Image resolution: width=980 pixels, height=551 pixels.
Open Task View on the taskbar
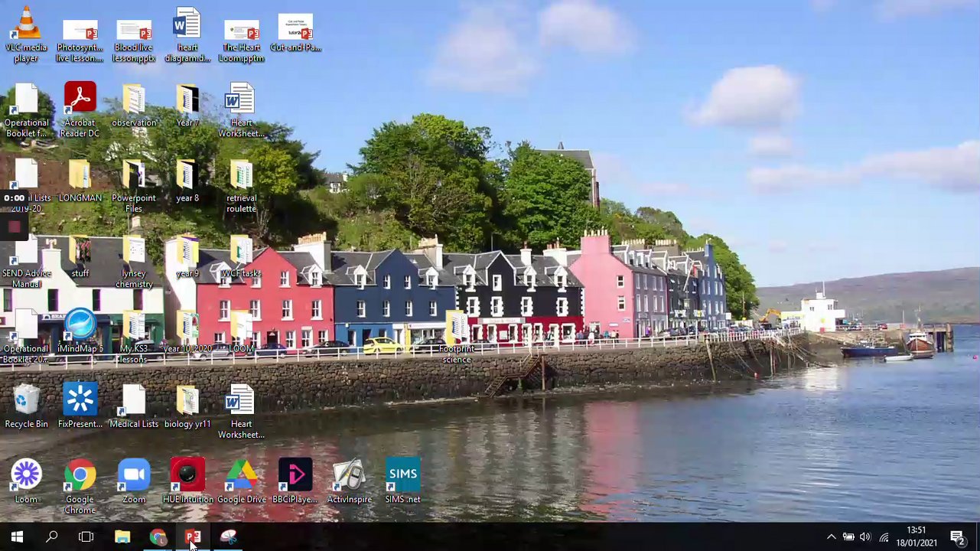pyautogui.click(x=86, y=537)
